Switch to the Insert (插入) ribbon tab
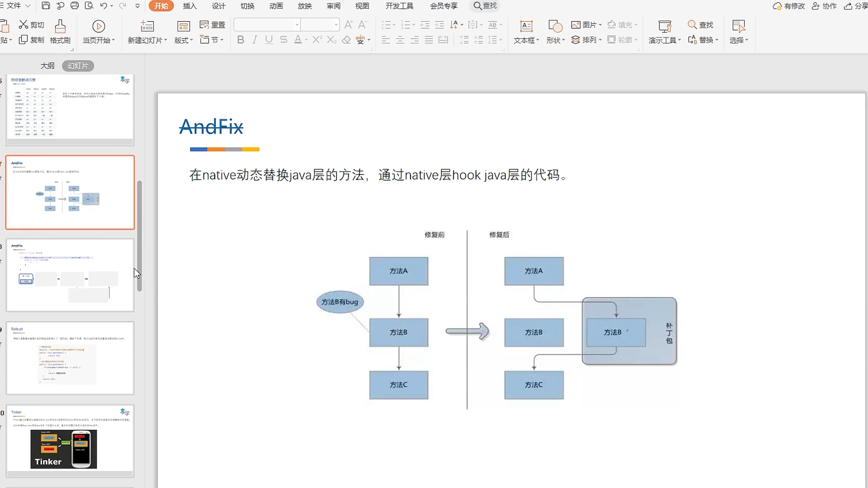868x488 pixels. click(x=189, y=6)
